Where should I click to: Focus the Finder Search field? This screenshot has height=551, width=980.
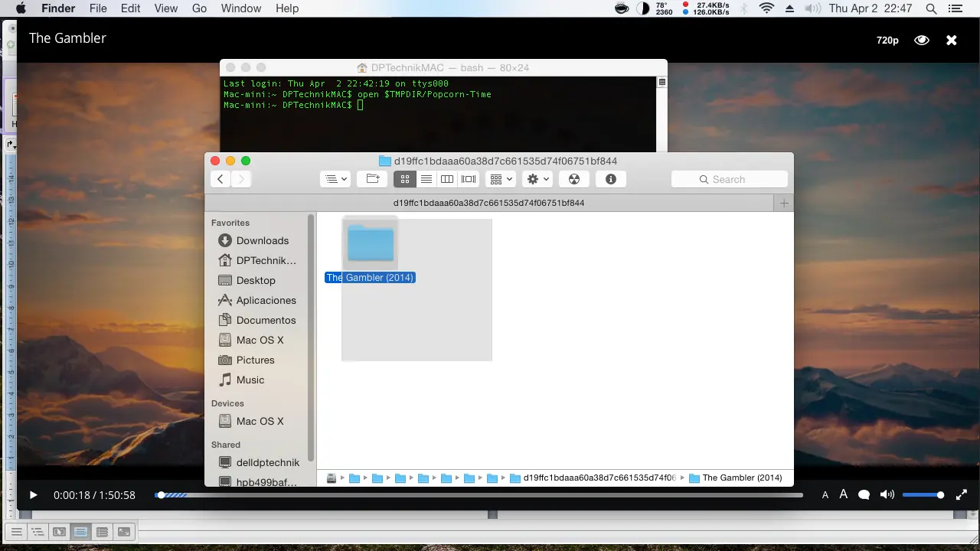coord(730,179)
